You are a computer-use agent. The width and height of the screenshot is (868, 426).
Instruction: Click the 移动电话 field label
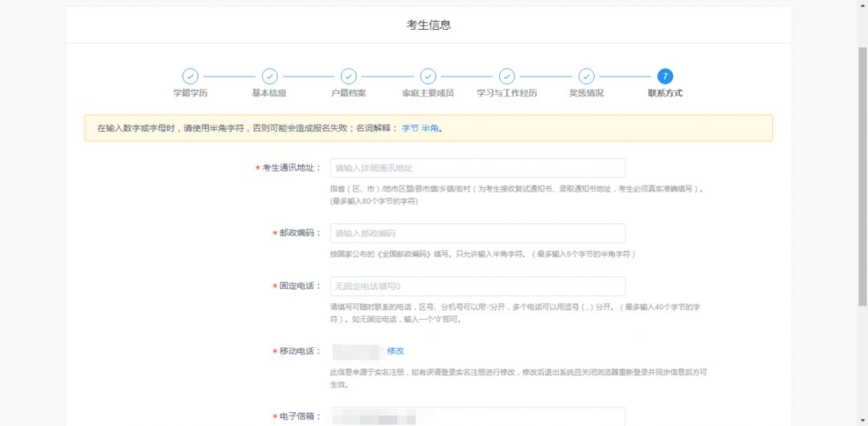[297, 350]
